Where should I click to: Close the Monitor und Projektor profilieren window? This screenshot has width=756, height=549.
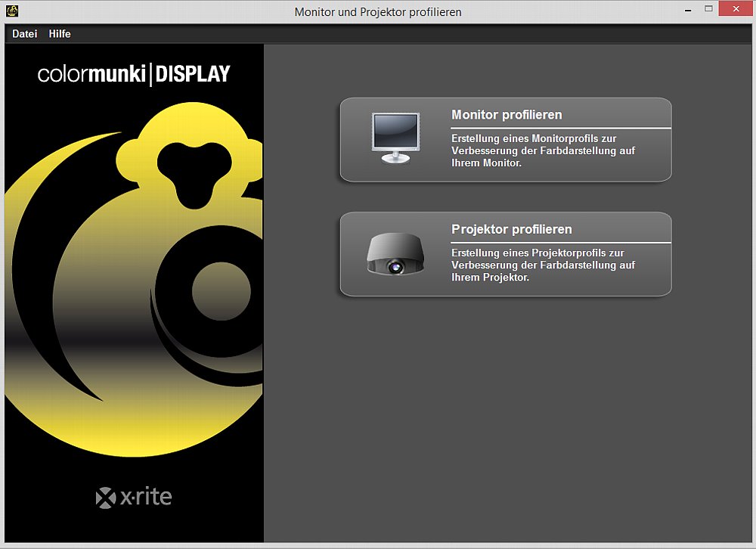[x=736, y=8]
